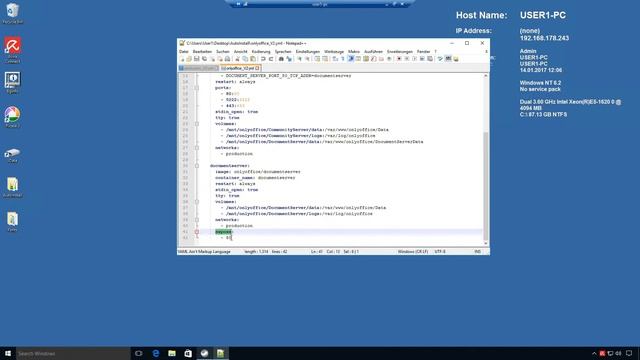Click Run Macro Multiple Times icon
640x360 pixels.
tap(422, 59)
